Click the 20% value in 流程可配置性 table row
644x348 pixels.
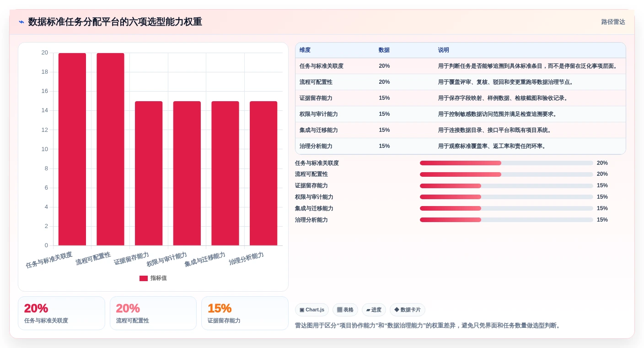pyautogui.click(x=384, y=82)
